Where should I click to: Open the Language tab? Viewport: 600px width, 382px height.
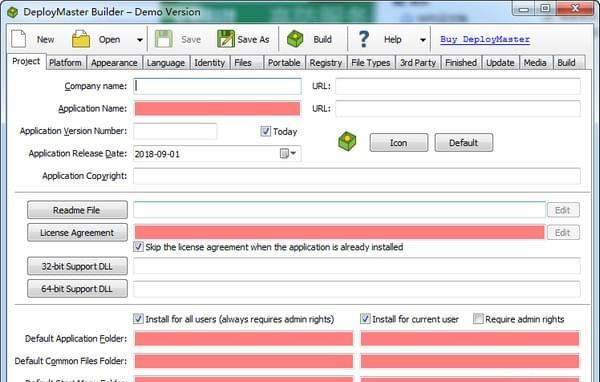(x=166, y=63)
